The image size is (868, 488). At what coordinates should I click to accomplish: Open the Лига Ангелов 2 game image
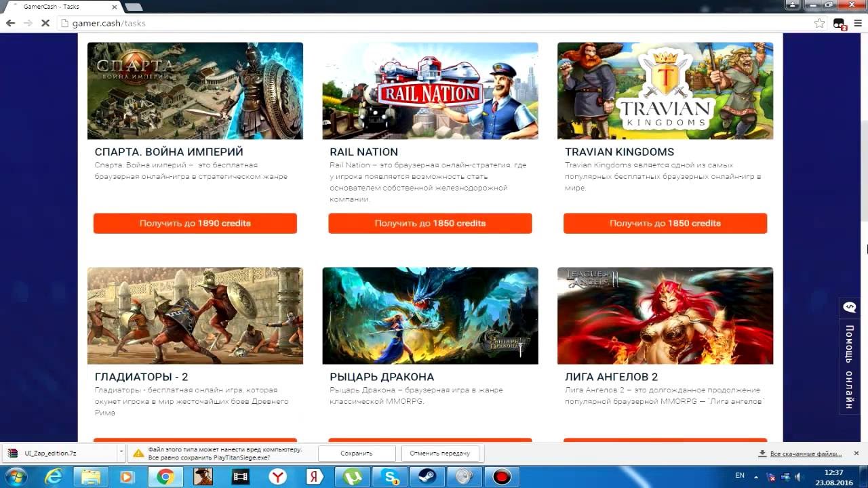[x=665, y=316]
